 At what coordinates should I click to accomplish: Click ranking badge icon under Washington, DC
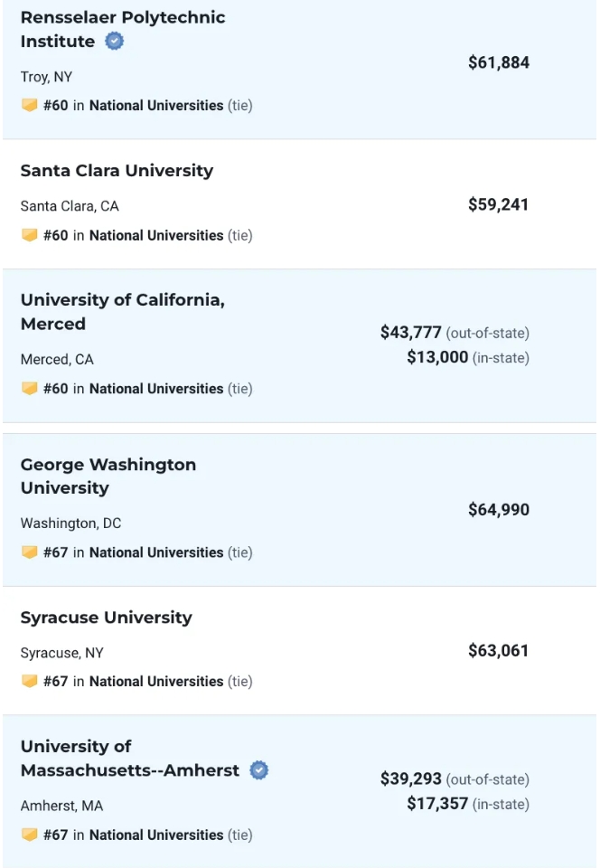tap(30, 552)
